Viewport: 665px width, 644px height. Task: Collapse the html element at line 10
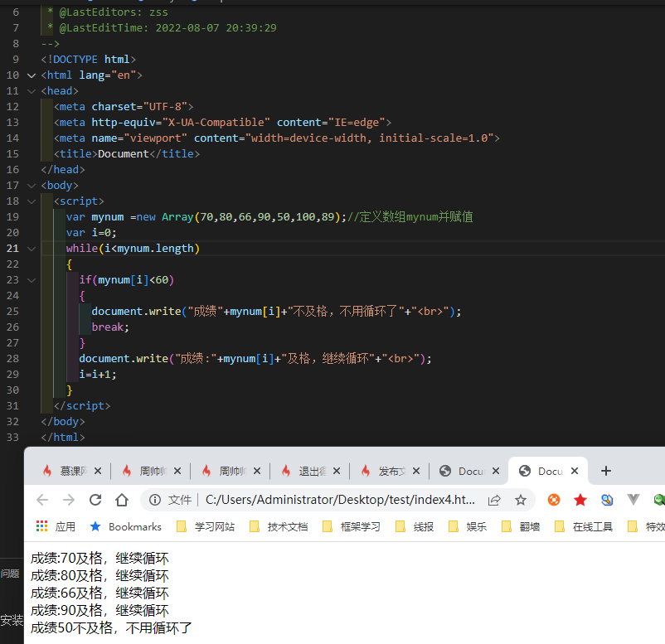point(31,75)
